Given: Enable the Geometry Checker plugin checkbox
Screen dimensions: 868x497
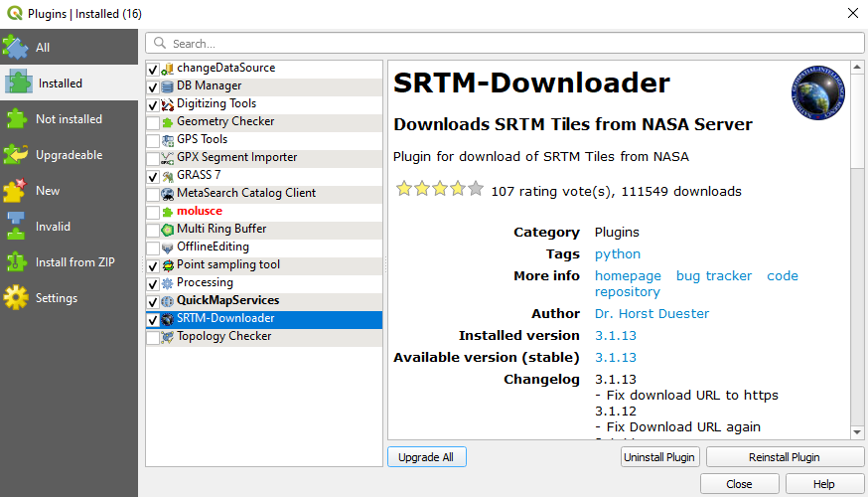Looking at the screenshot, I should pos(153,123).
